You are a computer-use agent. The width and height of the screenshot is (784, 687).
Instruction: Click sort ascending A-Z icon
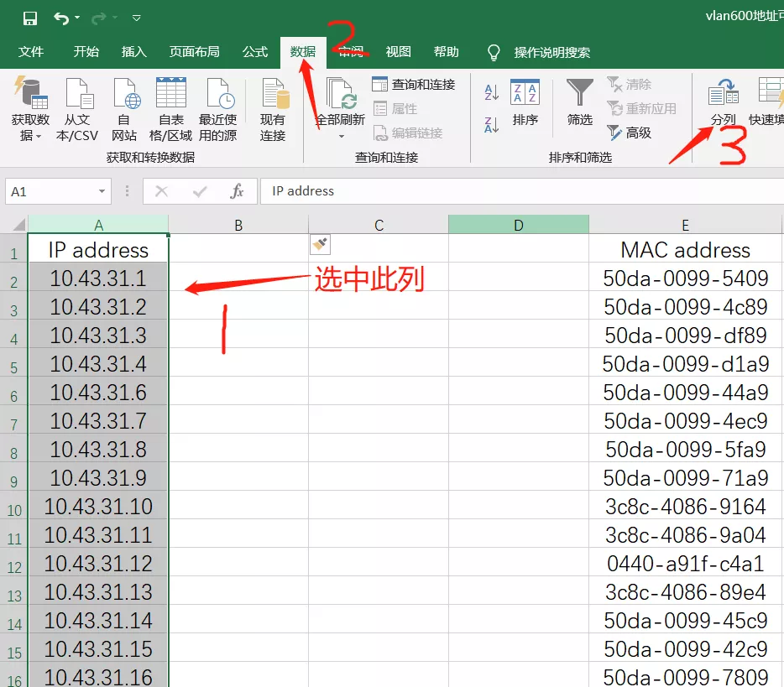(492, 92)
